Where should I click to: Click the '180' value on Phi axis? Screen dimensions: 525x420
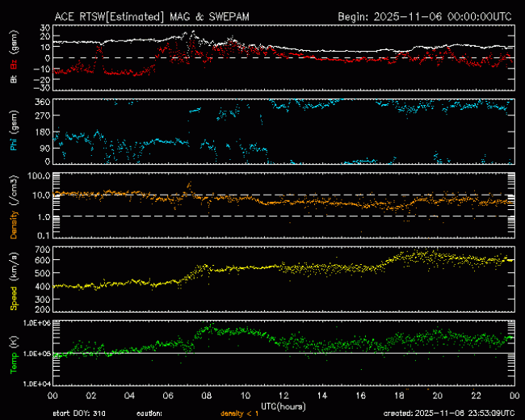point(43,132)
